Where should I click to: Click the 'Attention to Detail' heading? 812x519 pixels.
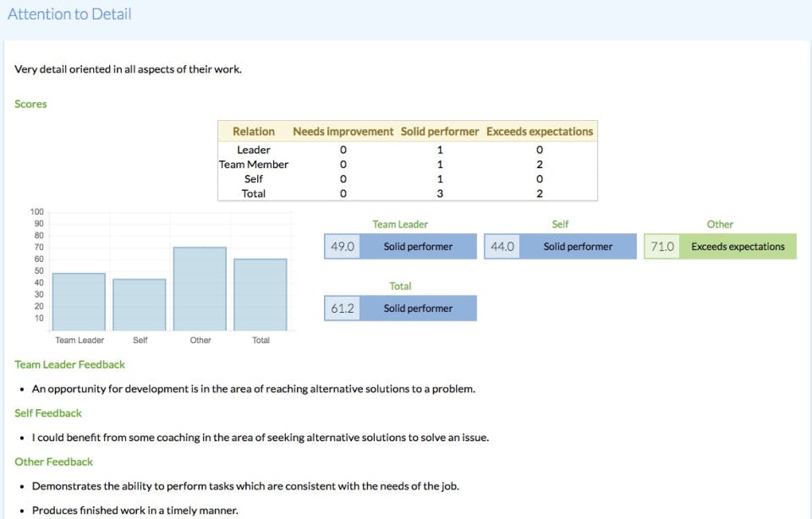tap(69, 14)
